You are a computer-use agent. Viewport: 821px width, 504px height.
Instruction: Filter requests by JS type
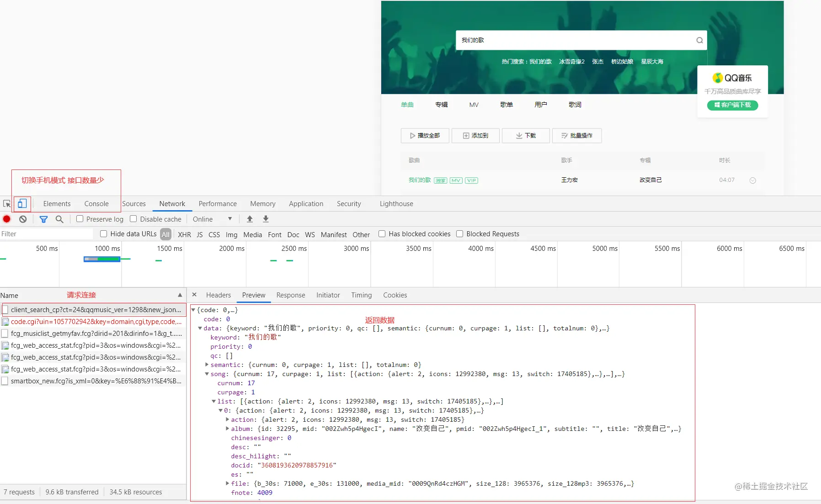click(200, 234)
